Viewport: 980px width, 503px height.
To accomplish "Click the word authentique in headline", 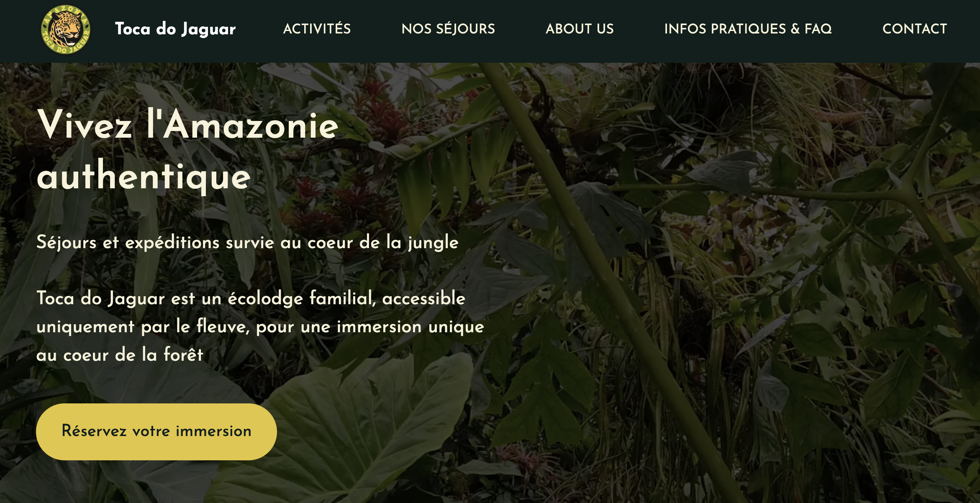I will click(144, 177).
